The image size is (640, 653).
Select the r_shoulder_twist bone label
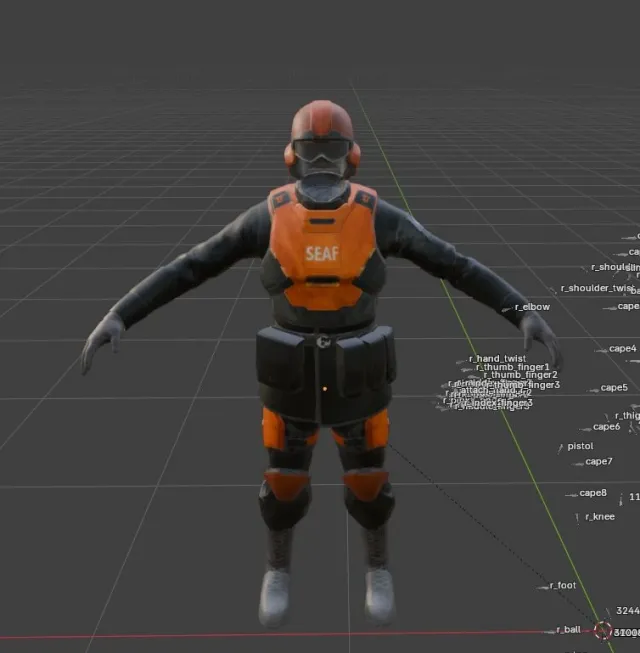(598, 288)
